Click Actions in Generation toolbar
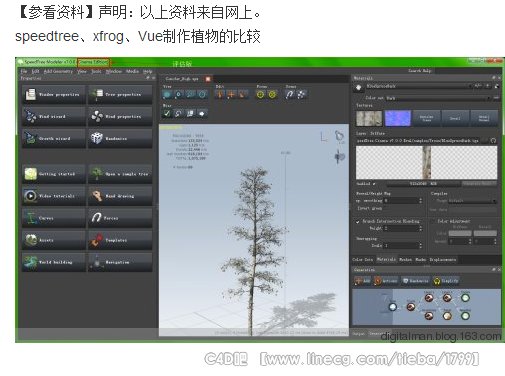 (386, 281)
